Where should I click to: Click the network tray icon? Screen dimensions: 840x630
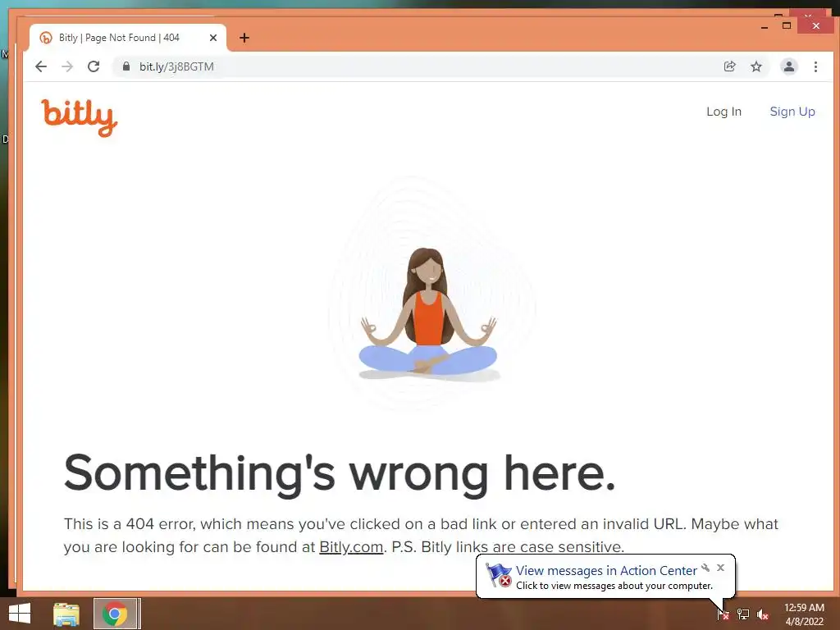pyautogui.click(x=743, y=614)
